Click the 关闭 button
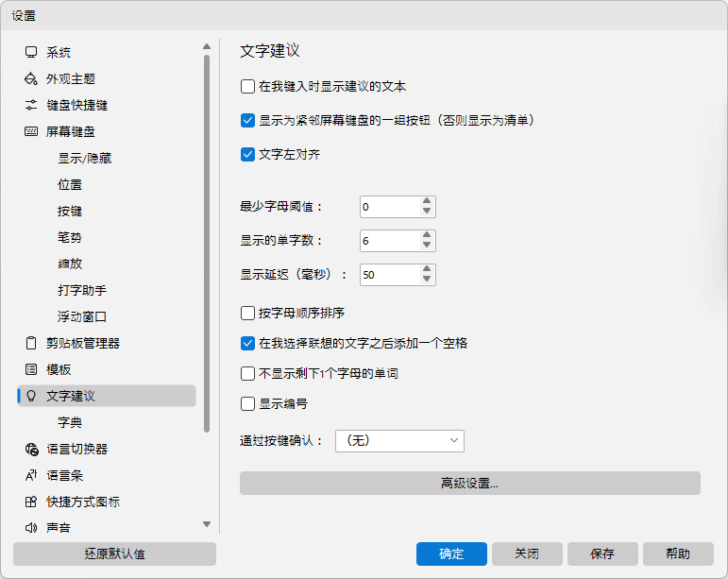This screenshot has height=579, width=728. pos(527,553)
